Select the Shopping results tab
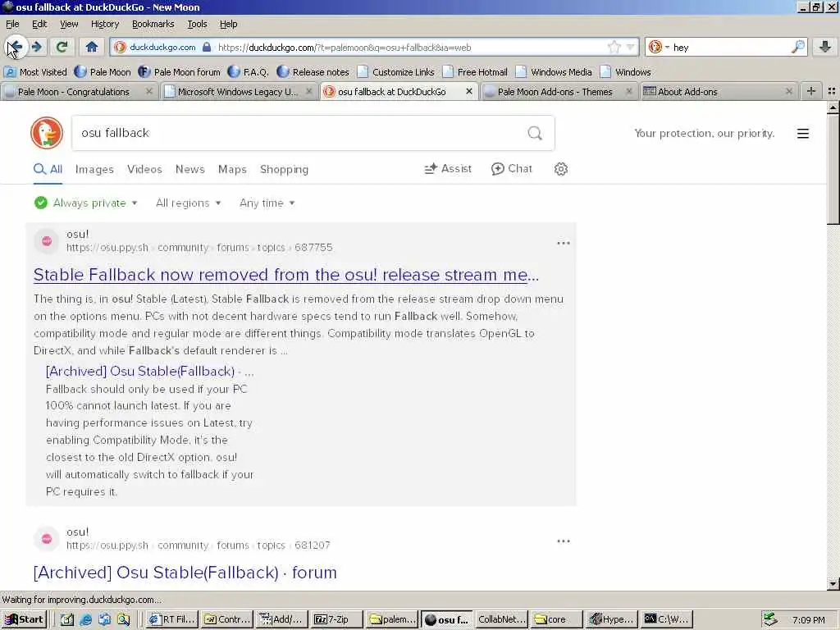Viewport: 840px width, 630px height. pyautogui.click(x=284, y=169)
